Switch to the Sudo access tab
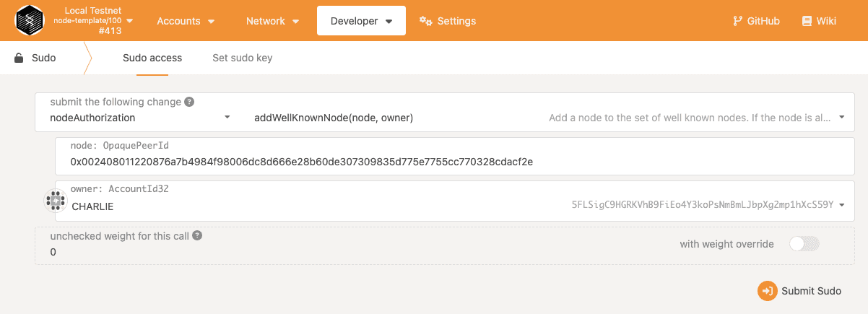868x314 pixels. coord(152,58)
